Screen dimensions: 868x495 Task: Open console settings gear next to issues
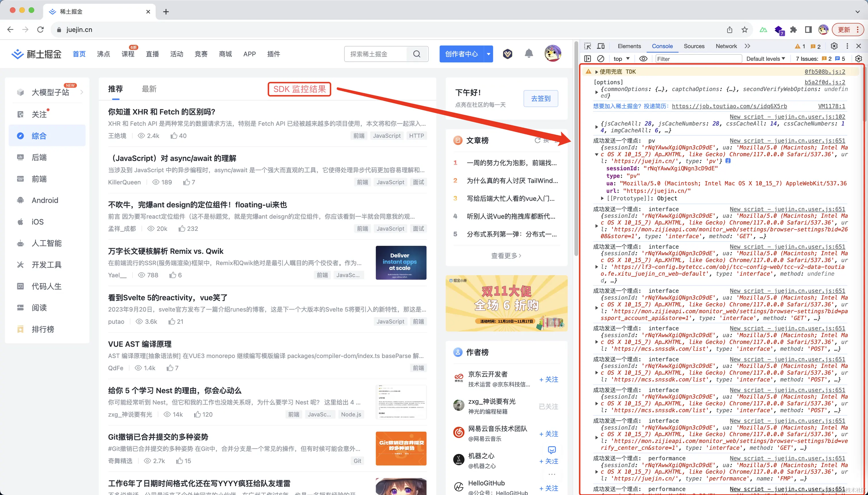tap(859, 59)
